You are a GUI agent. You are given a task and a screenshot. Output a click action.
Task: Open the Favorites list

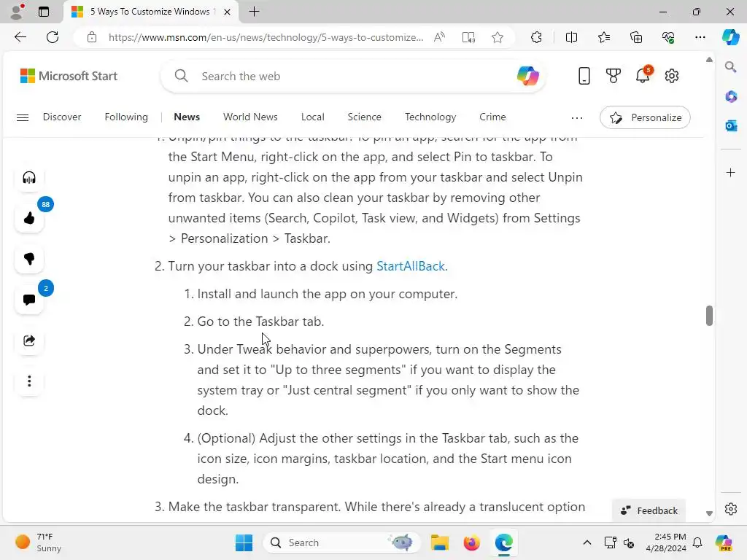(603, 37)
